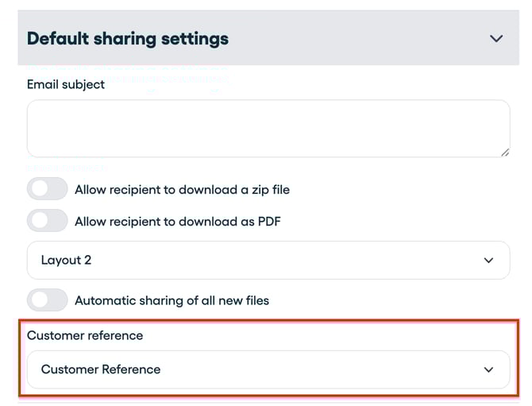This screenshot has height=406, width=532.
Task: Click the Customer Reference dropdown arrow
Action: coord(489,369)
